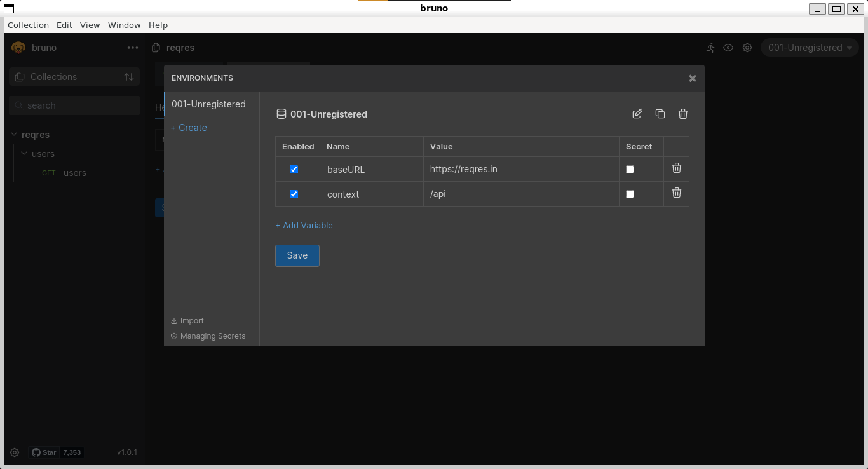Disable the baseURL variable checkbox
The width and height of the screenshot is (868, 469).
click(294, 169)
